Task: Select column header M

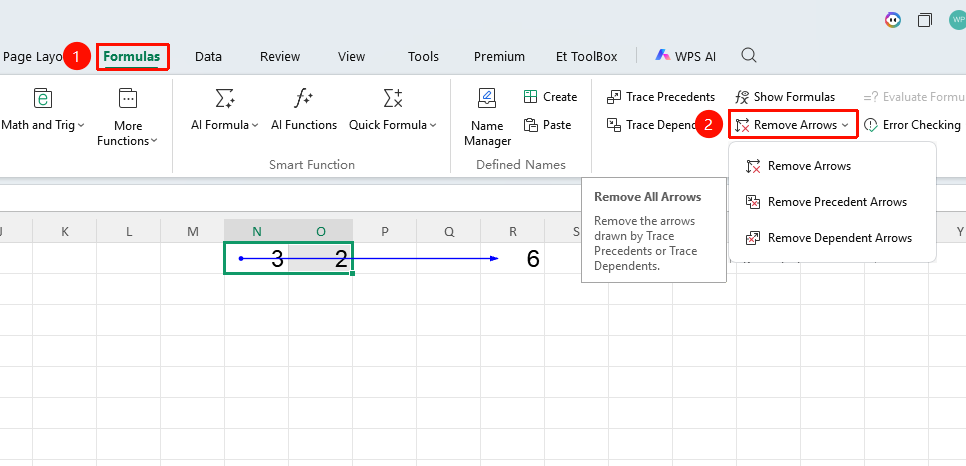Action: pyautogui.click(x=193, y=231)
